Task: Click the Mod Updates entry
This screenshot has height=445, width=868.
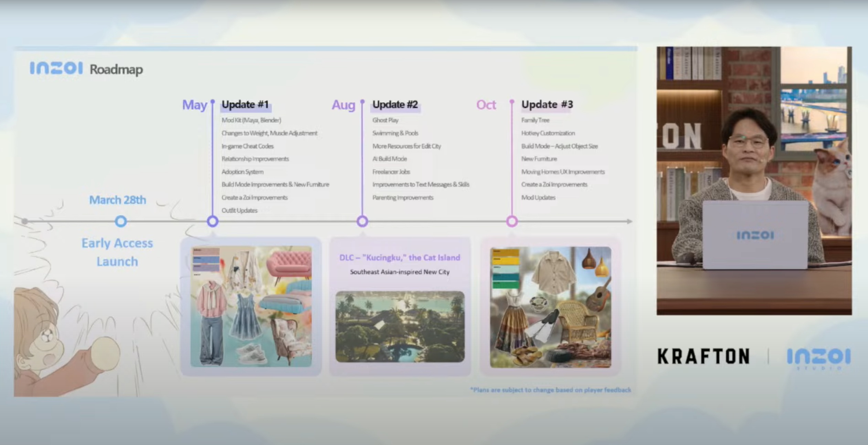Action: pyautogui.click(x=538, y=197)
